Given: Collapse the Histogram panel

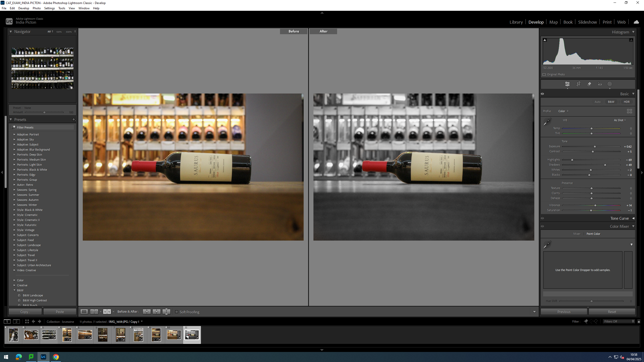Looking at the screenshot, I should (x=633, y=32).
